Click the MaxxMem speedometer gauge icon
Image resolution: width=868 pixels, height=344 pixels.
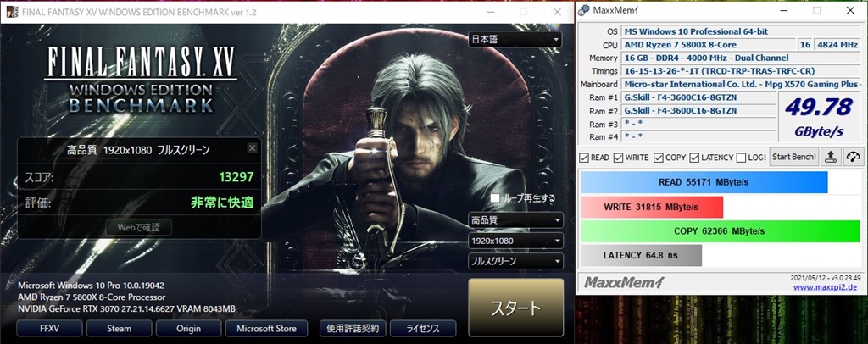854,157
